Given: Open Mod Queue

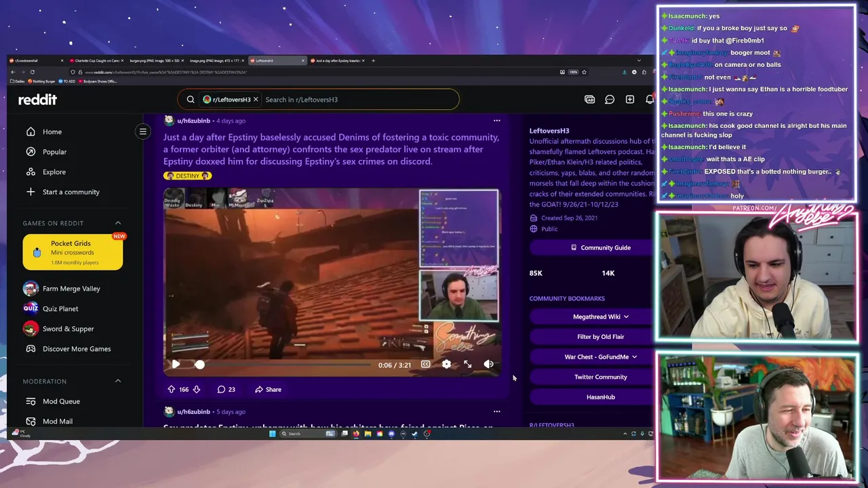Looking at the screenshot, I should click(x=61, y=401).
